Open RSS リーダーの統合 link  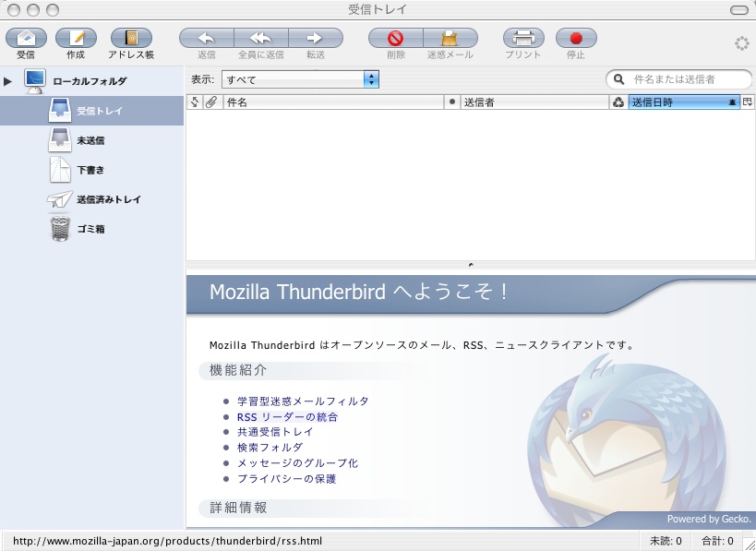point(287,417)
